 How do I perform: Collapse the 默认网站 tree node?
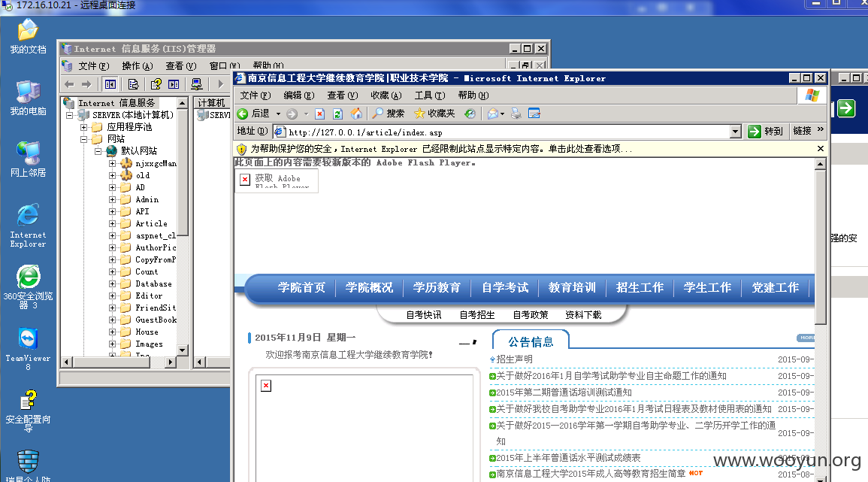pos(98,151)
